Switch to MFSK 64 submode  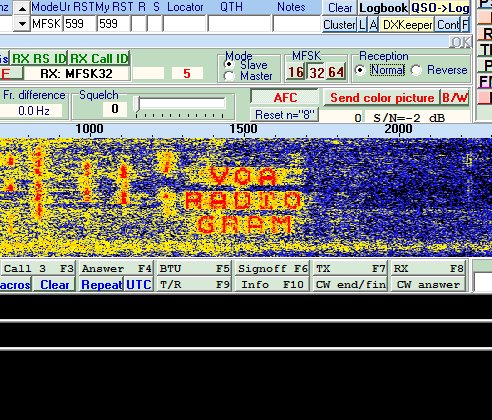point(336,72)
